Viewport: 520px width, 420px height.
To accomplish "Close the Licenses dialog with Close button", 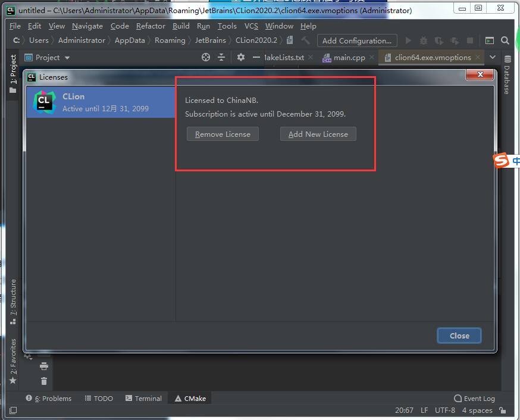I will [x=459, y=336].
